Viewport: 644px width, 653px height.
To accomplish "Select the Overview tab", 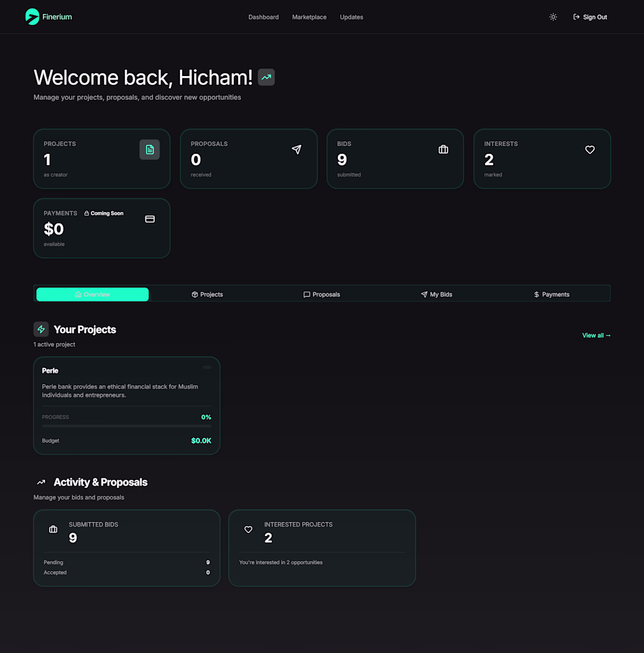I will pyautogui.click(x=93, y=294).
